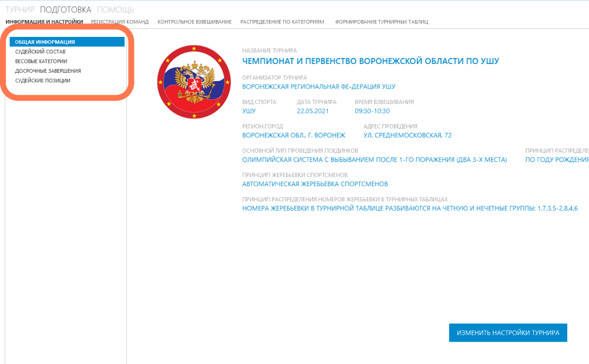Screen dimensions: 589x364
Task: Select СУДЕЙСКИЙ СОСТАВ in sidebar
Action: [x=40, y=52]
